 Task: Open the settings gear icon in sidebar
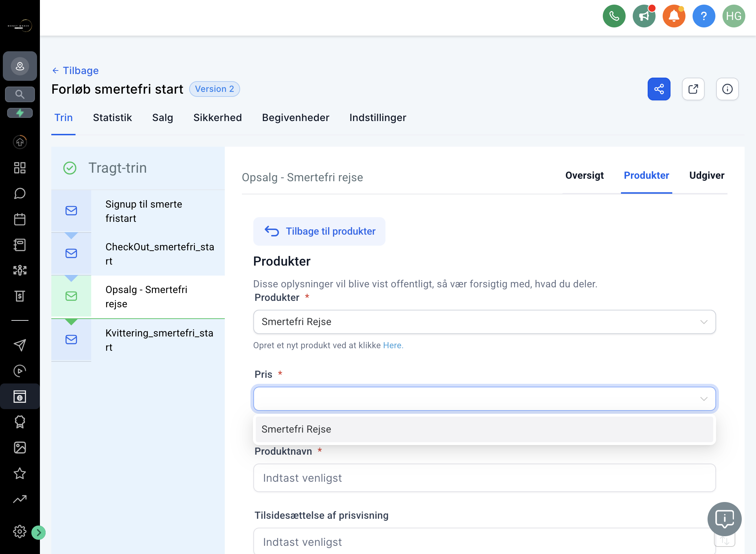(x=20, y=532)
